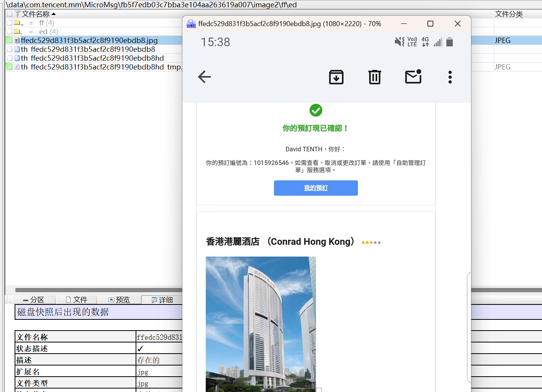Image resolution: width=542 pixels, height=392 pixels.
Task: Click the green confirmation checkmark icon
Action: pos(316,110)
